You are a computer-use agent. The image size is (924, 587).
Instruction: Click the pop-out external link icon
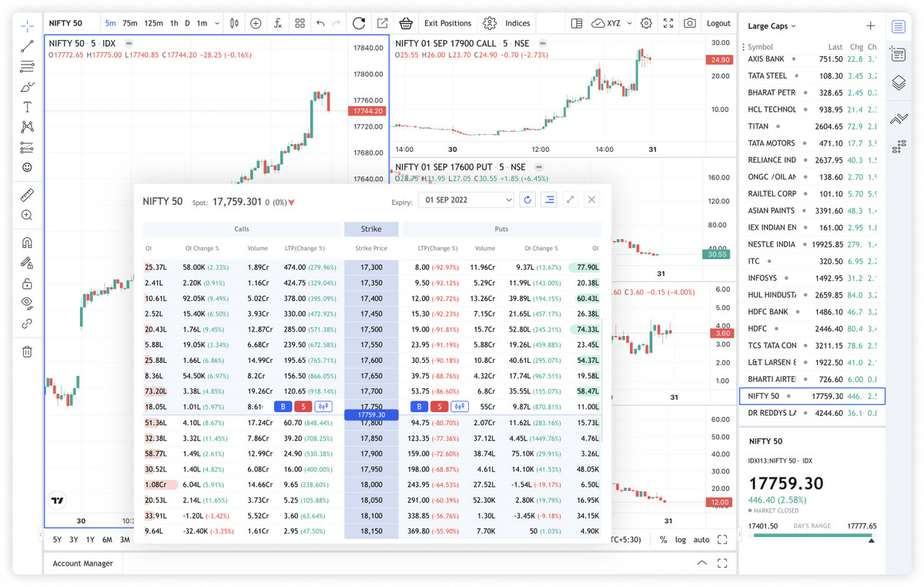382,23
